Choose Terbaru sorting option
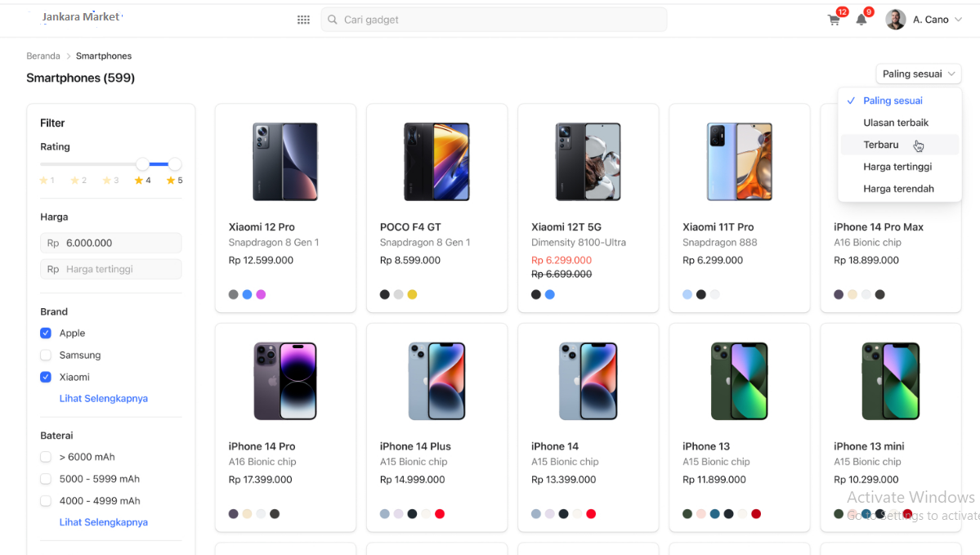 [881, 145]
